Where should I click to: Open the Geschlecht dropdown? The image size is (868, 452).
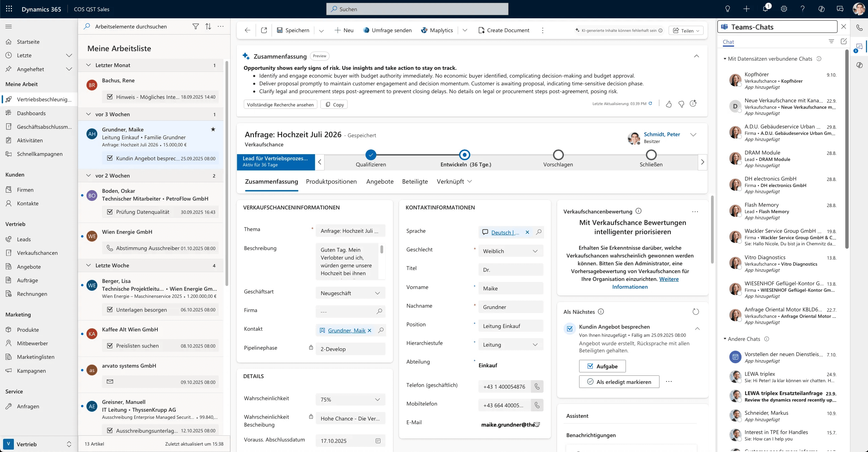(x=511, y=251)
